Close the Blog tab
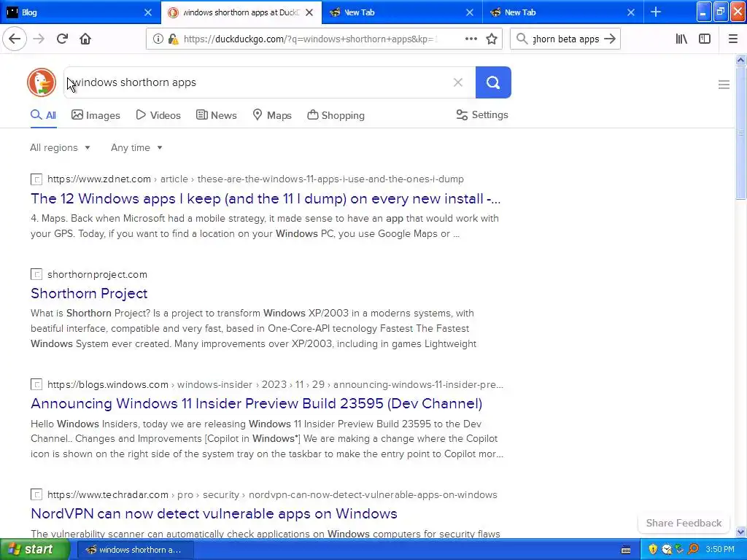The width and height of the screenshot is (747, 560). [x=148, y=12]
